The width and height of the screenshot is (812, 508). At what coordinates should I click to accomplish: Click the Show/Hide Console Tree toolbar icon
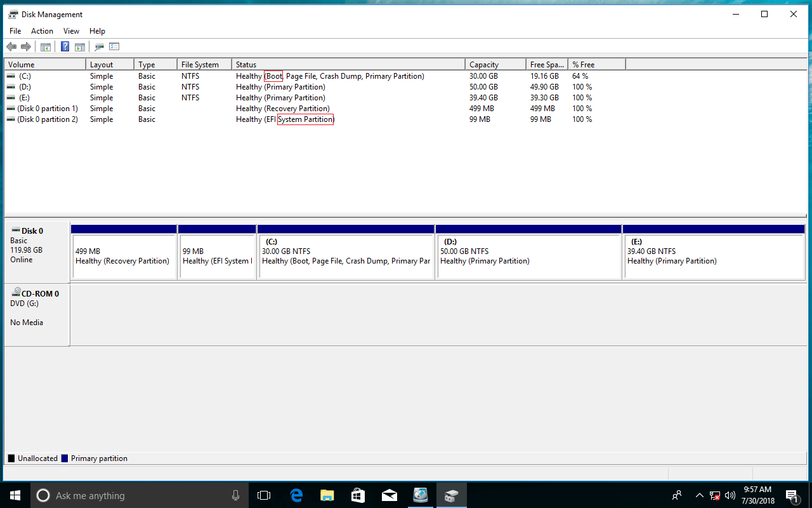pyautogui.click(x=45, y=46)
